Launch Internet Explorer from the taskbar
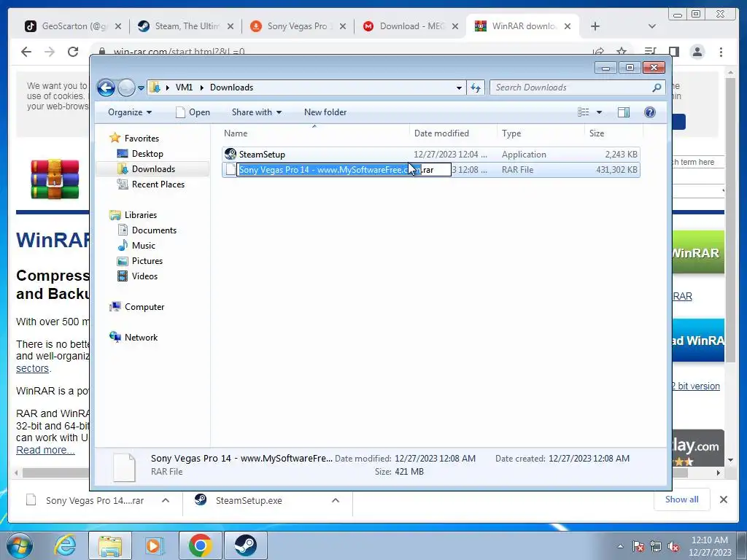This screenshot has width=747, height=560. (65, 545)
